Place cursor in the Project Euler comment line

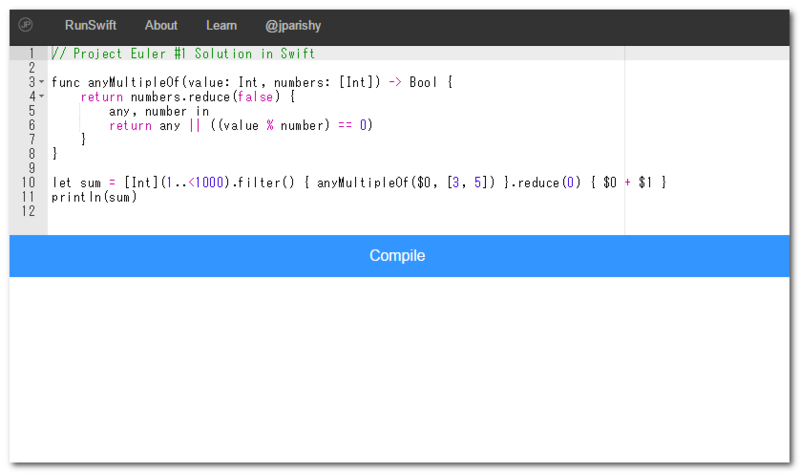[x=183, y=54]
